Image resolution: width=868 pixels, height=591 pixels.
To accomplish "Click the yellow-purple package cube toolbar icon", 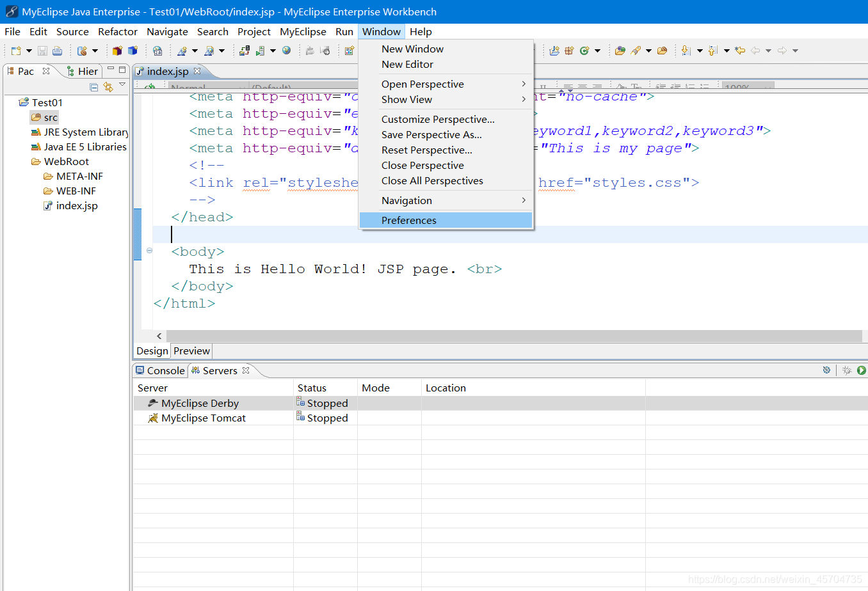I will click(x=117, y=51).
